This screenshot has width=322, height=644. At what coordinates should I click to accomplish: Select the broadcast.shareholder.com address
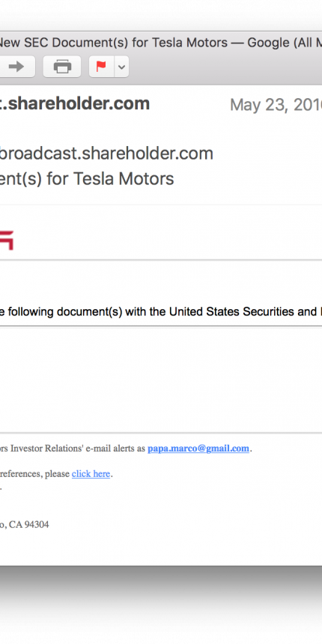click(x=106, y=154)
